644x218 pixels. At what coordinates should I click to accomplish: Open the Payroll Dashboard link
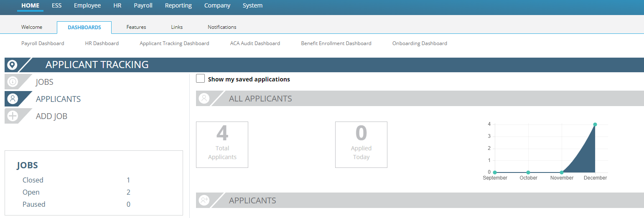(43, 43)
